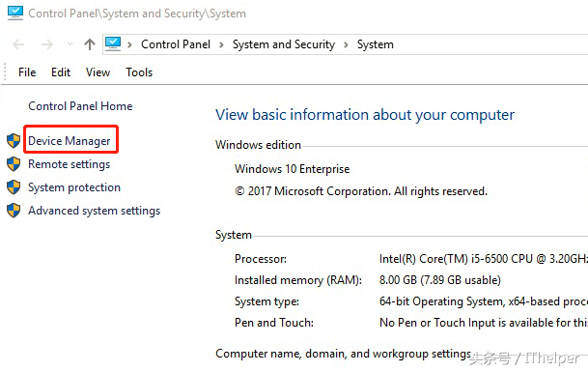The image size is (588, 372).
Task: Select System and Security in address bar
Action: (284, 44)
